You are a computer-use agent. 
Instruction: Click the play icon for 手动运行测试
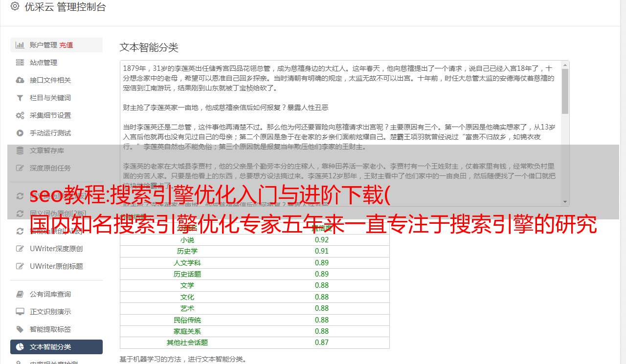(20, 133)
